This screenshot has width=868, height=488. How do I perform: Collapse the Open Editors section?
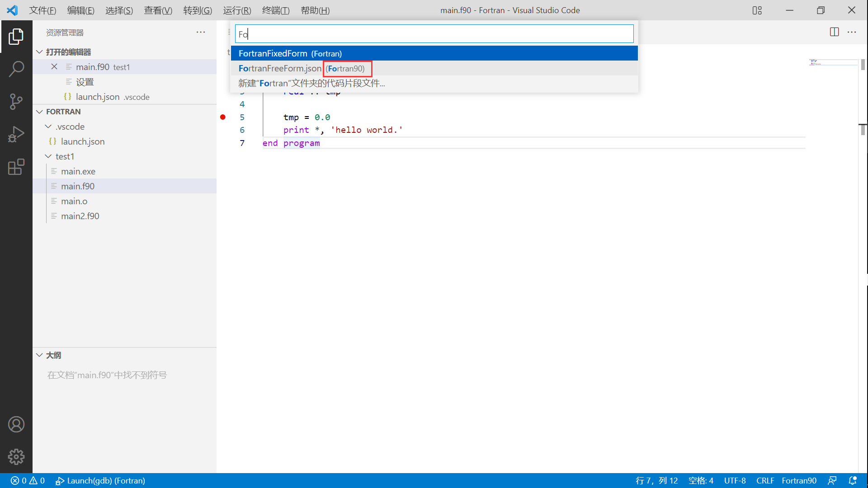click(40, 52)
